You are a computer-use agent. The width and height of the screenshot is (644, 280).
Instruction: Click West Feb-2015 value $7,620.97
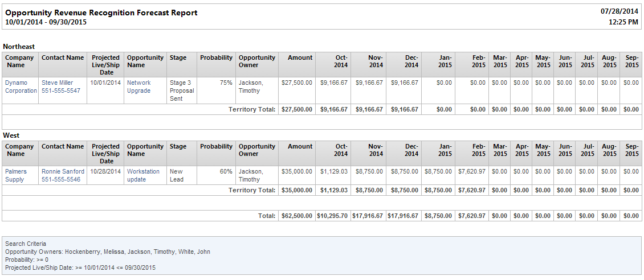472,171
